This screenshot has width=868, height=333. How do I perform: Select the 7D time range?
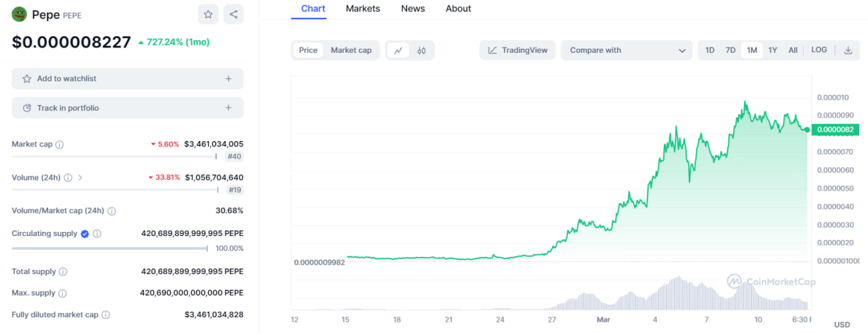730,50
